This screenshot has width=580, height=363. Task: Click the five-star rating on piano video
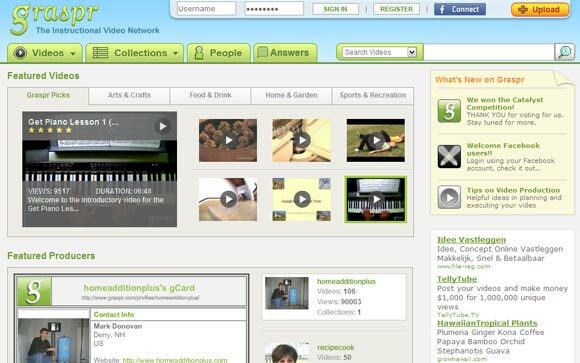tap(50, 130)
